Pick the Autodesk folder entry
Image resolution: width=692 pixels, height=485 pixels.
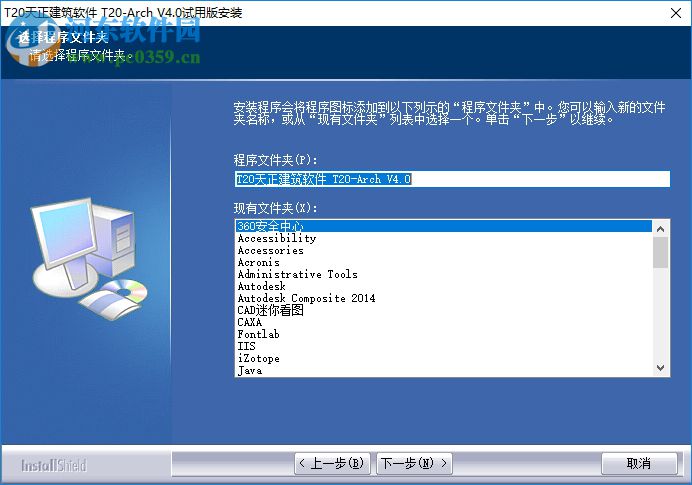click(444, 286)
